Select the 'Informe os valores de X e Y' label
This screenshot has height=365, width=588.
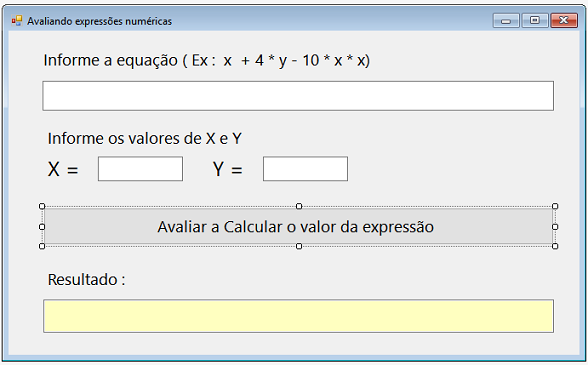(x=144, y=138)
